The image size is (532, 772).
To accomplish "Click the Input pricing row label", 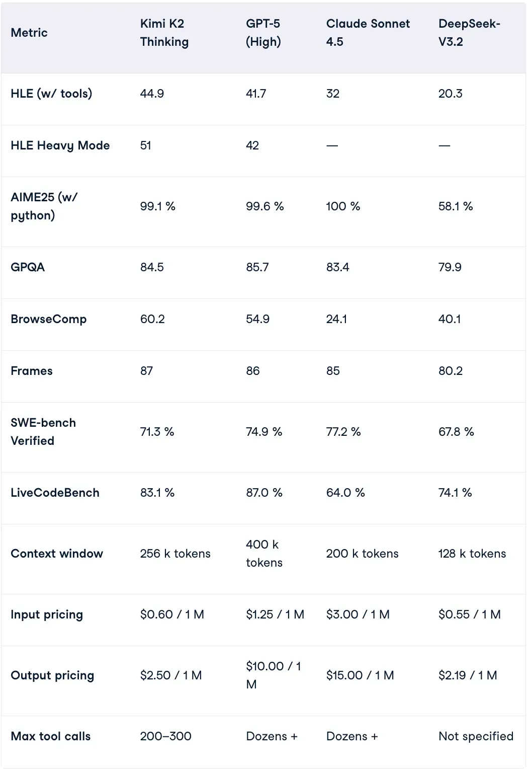I will [47, 614].
